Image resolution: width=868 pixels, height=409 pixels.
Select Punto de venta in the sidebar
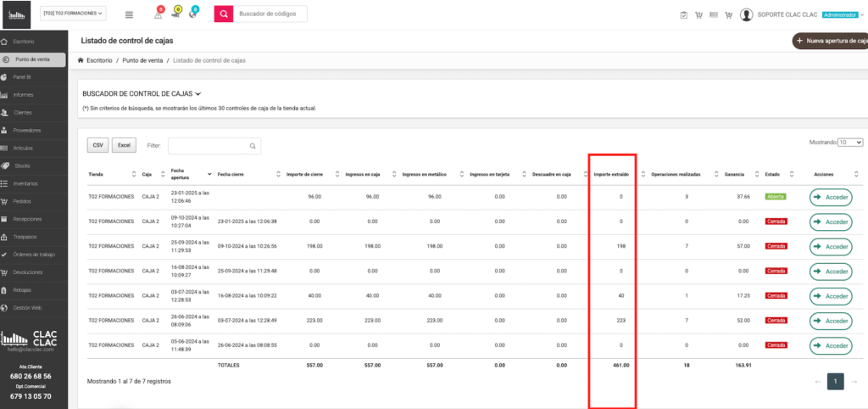point(33,59)
